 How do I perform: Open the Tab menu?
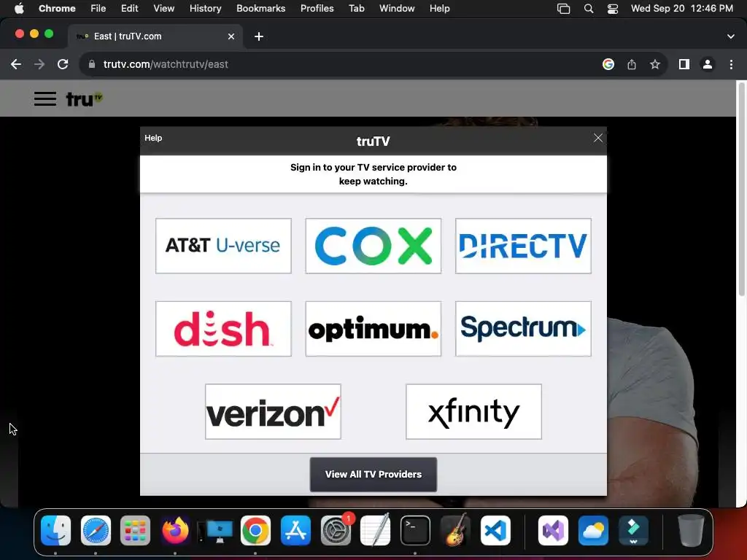click(356, 9)
